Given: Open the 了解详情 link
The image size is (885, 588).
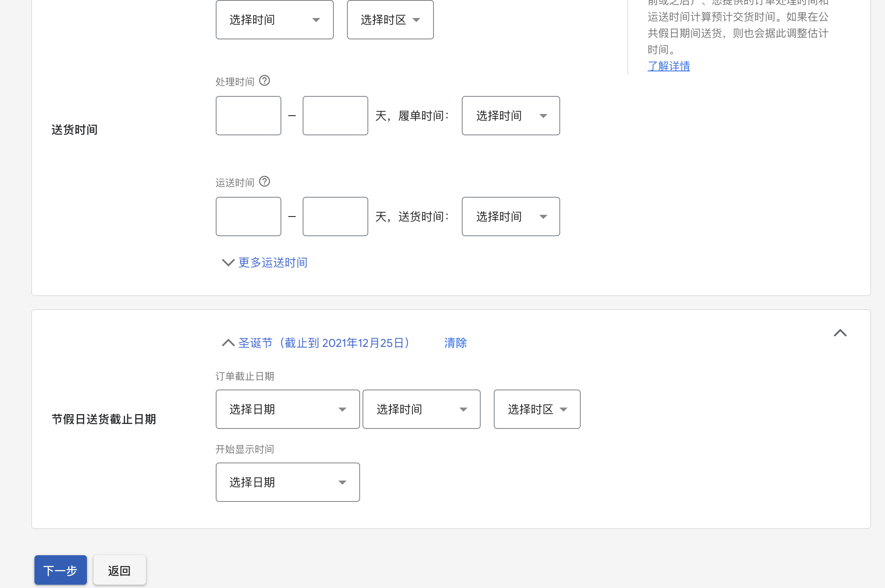Looking at the screenshot, I should tap(668, 66).
